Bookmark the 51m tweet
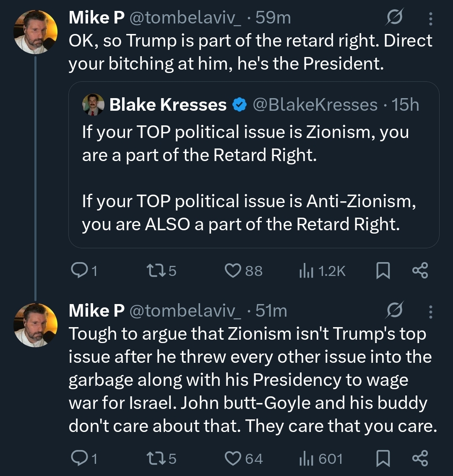Image resolution: width=453 pixels, height=476 pixels. click(383, 458)
